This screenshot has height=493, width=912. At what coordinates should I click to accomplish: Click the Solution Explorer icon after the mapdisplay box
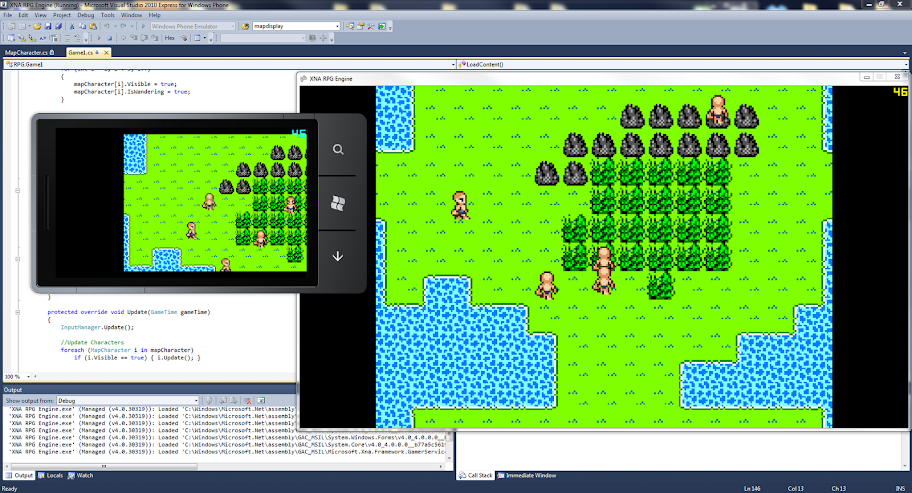click(x=350, y=26)
